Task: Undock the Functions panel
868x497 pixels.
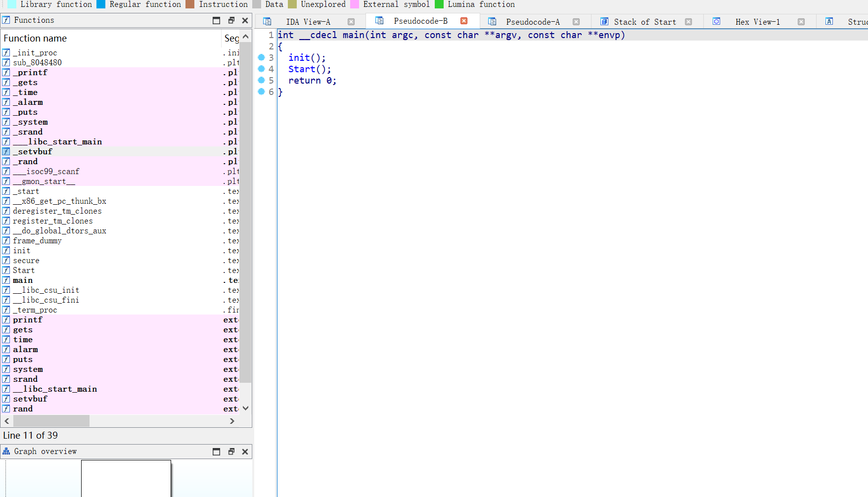Action: pyautogui.click(x=231, y=20)
